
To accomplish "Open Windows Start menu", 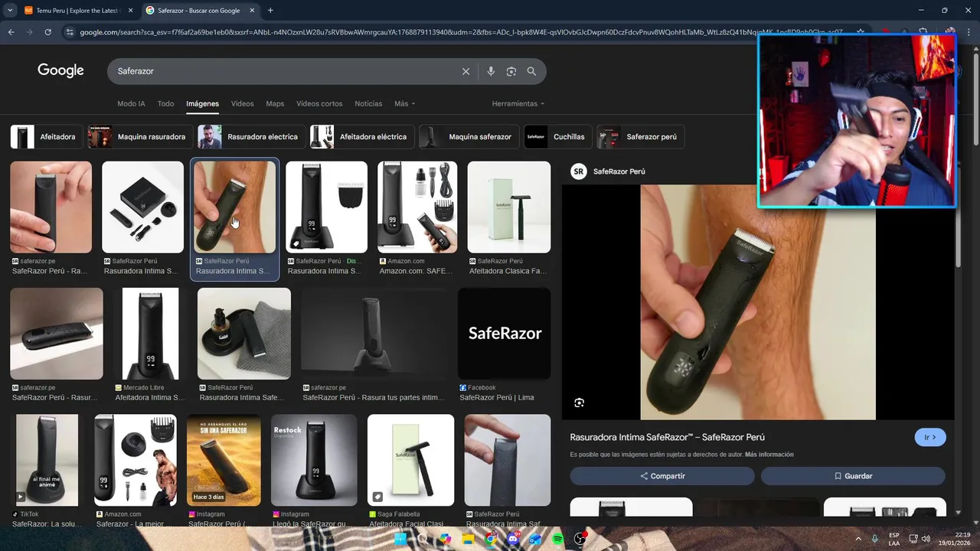I will click(400, 539).
